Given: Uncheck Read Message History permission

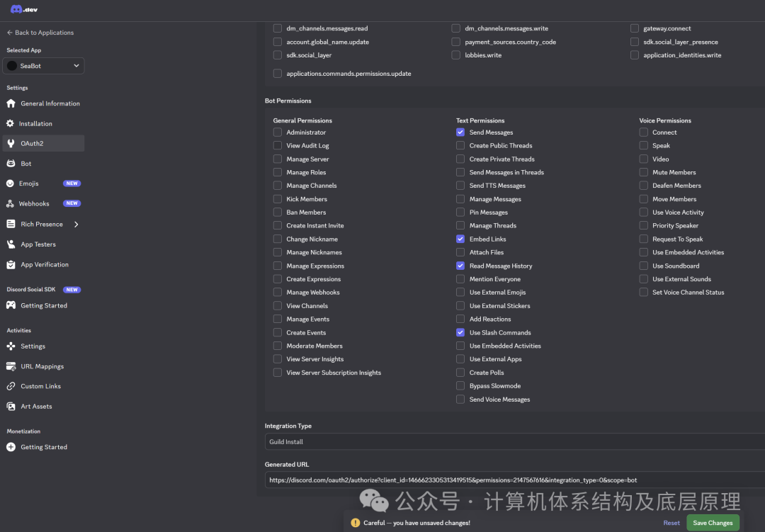Looking at the screenshot, I should pyautogui.click(x=460, y=266).
